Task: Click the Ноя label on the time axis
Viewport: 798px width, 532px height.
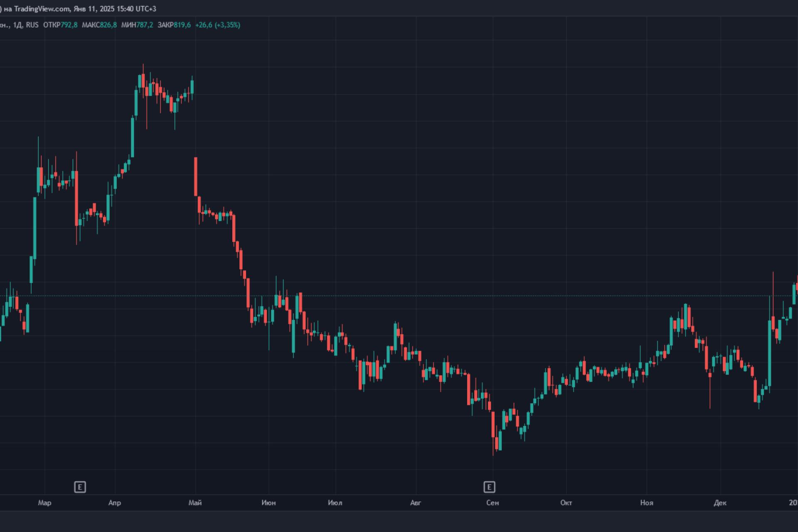Action: click(x=647, y=503)
